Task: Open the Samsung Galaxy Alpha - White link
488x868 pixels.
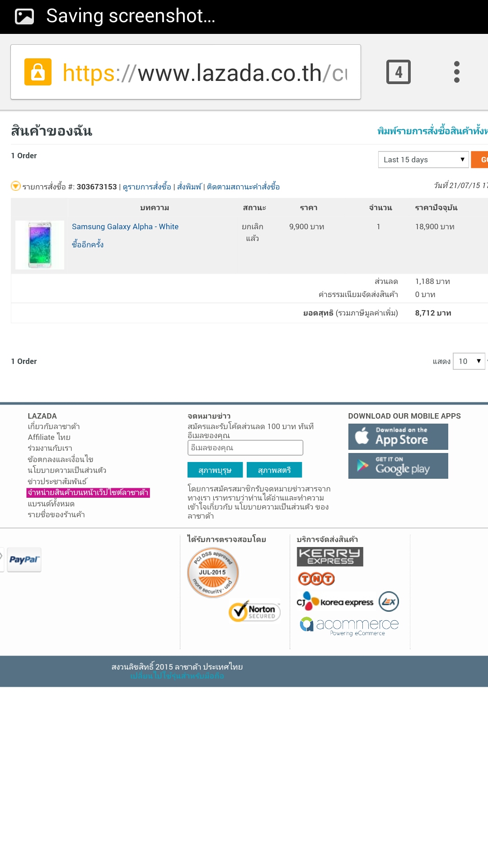Action: 125,226
